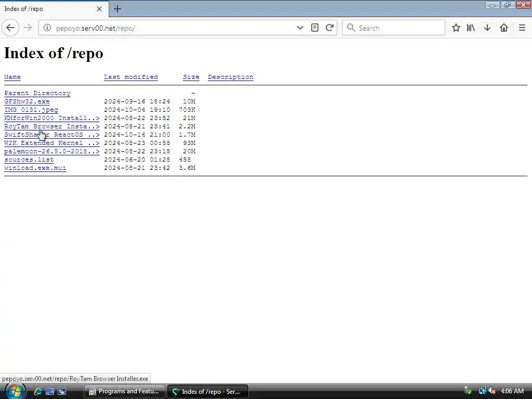Open SwiftShader ReactOS link
Screen dimensions: 532x399
point(52,135)
